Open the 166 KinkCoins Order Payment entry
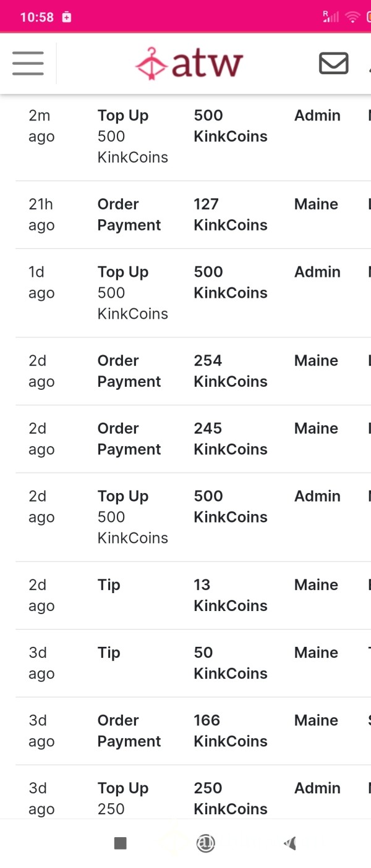 click(193, 731)
